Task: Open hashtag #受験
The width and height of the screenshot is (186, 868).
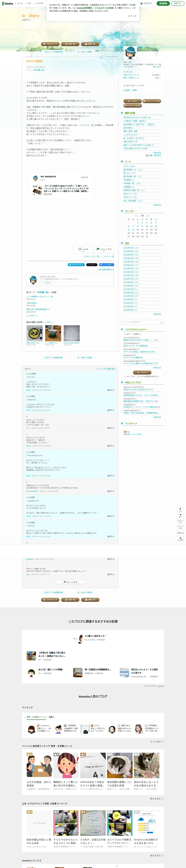Action: tap(134, 90)
